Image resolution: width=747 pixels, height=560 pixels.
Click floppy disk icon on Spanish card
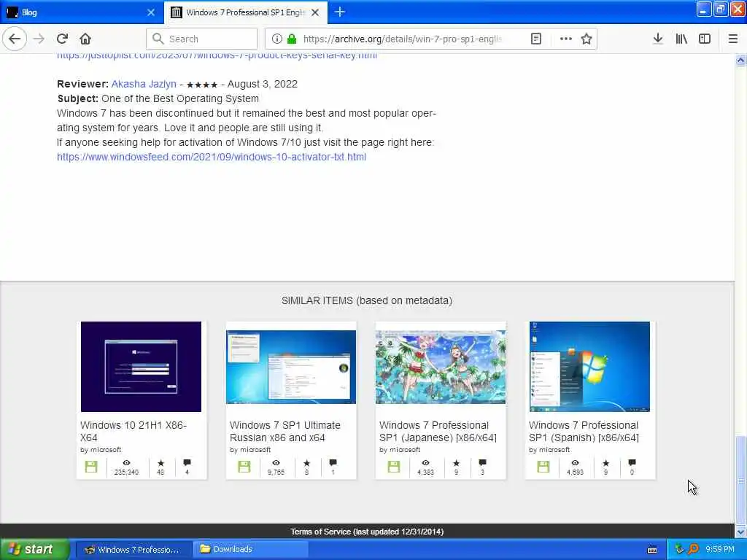click(543, 467)
